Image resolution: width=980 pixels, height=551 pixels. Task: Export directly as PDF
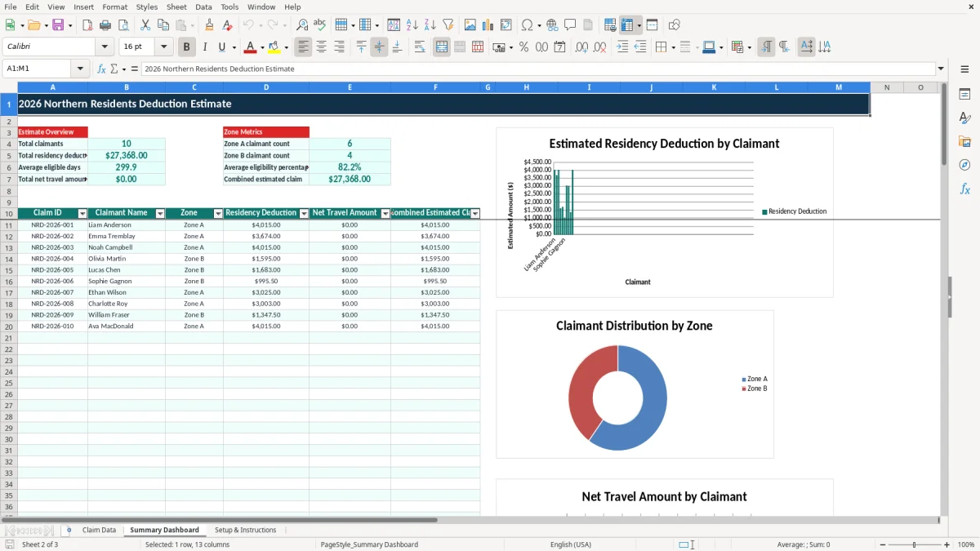[x=88, y=25]
